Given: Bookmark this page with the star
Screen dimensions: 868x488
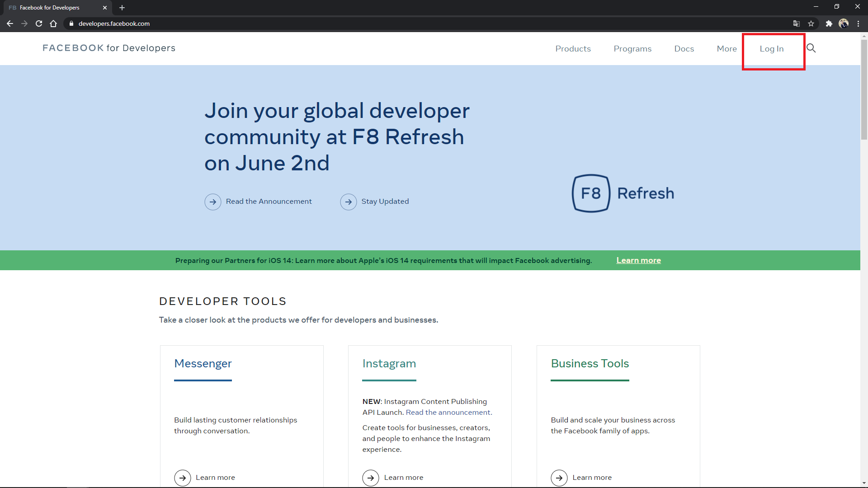Looking at the screenshot, I should (811, 23).
